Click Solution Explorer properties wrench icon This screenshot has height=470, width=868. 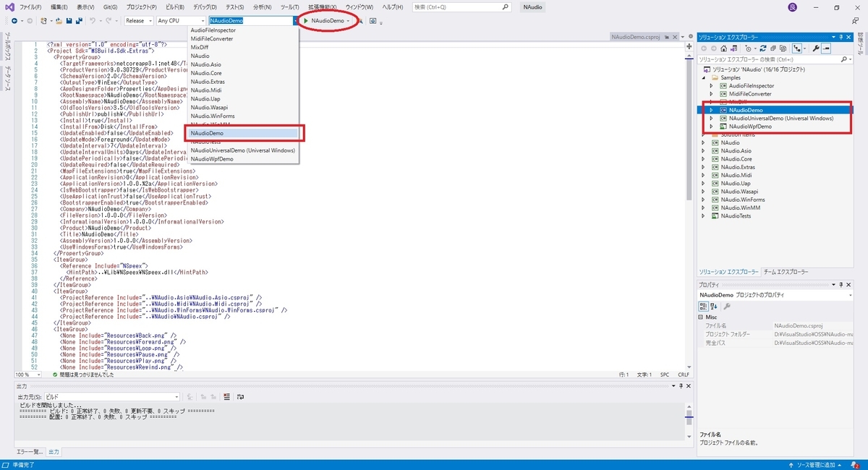click(x=816, y=48)
